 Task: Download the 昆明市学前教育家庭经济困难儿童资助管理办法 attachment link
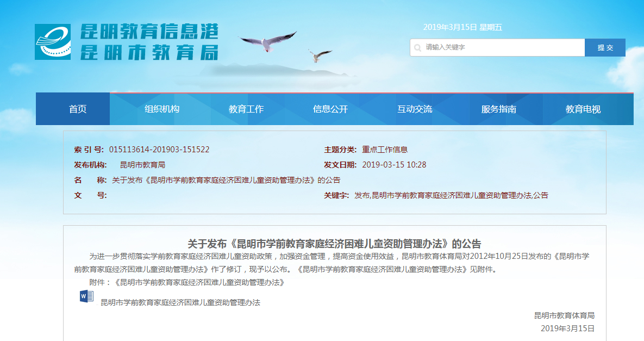point(180,302)
